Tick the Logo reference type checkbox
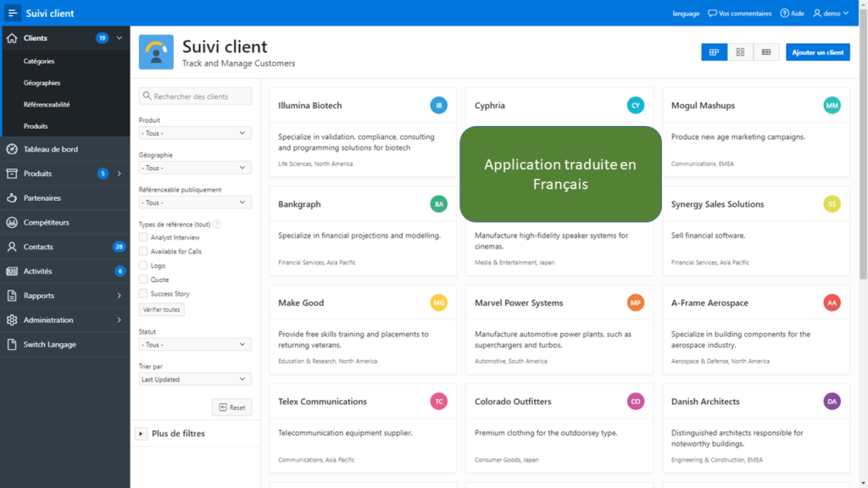Screen dimensions: 868x488 tap(143, 265)
